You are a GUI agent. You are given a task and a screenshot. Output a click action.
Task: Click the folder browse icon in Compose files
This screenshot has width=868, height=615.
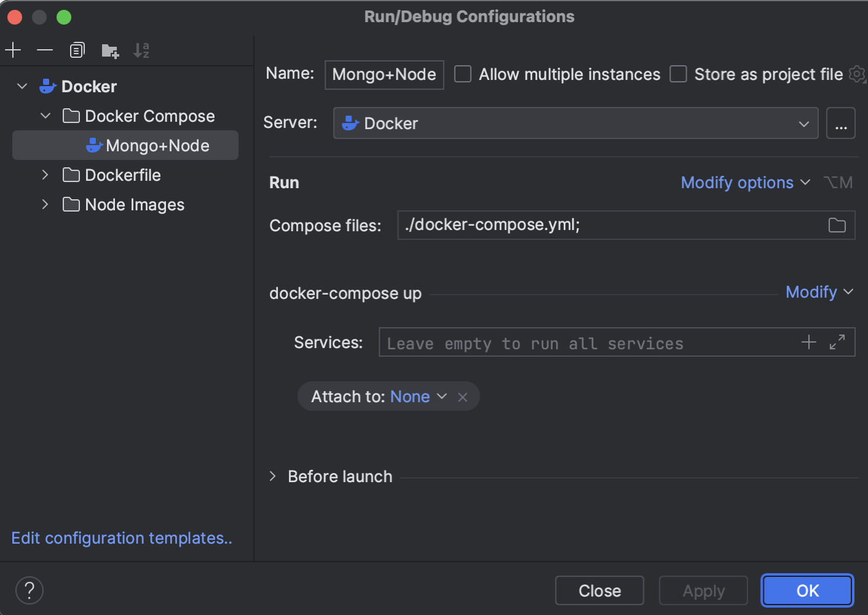(837, 225)
